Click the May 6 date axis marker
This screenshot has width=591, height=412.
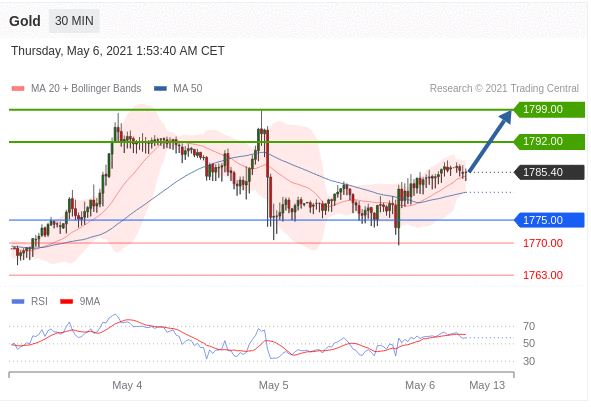[x=420, y=385]
